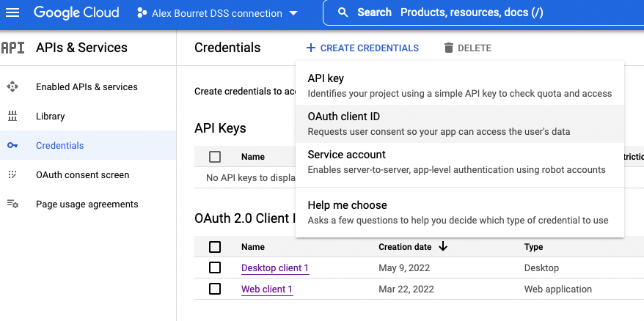The image size is (644, 321).
Task: Click the plus icon beside Create Credentials
Action: [x=311, y=48]
